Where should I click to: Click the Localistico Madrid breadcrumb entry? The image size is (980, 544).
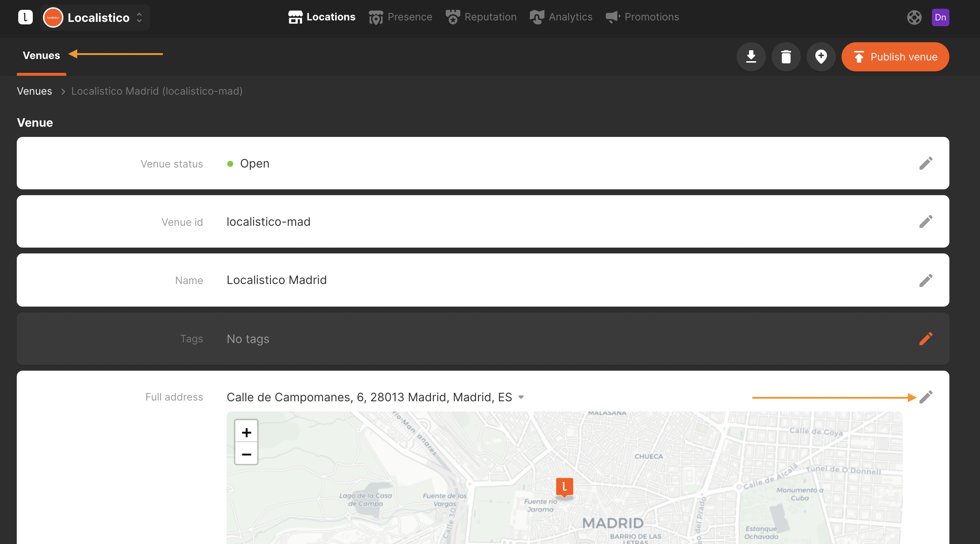157,91
